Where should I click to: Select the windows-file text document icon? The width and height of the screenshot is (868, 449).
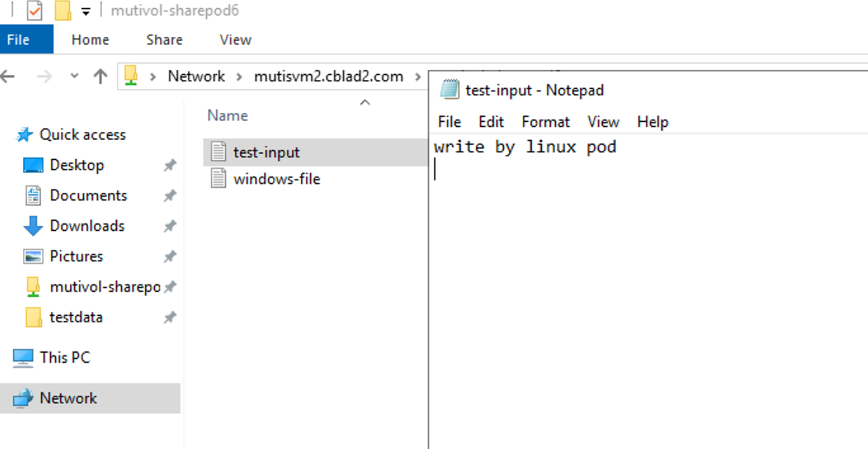tap(218, 178)
